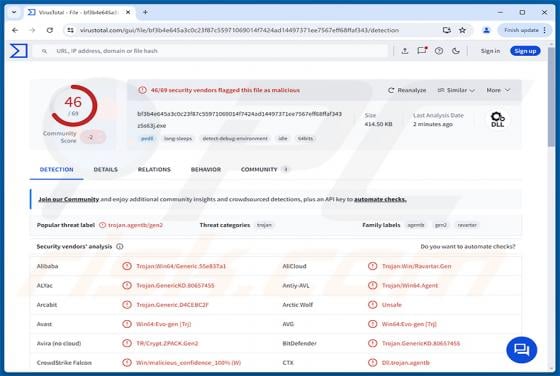
Task: Open the chat bubble button
Action: (x=521, y=350)
